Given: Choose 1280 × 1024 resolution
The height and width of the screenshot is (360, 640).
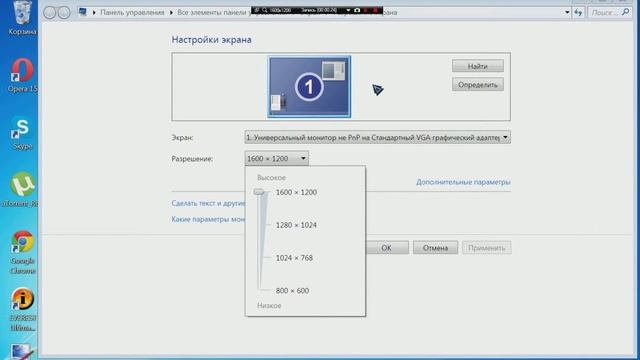Looking at the screenshot, I should (x=296, y=225).
